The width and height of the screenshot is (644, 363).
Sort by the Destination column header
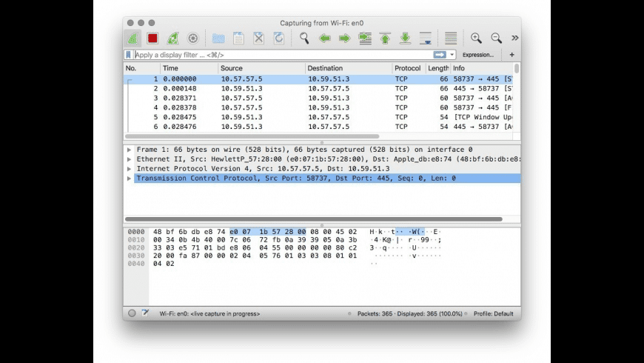[349, 68]
